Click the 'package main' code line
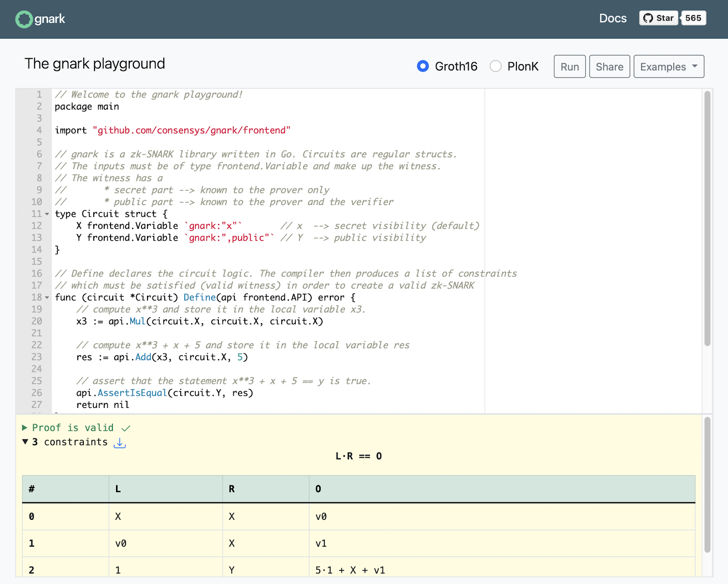This screenshot has height=584, width=728. pyautogui.click(x=87, y=106)
